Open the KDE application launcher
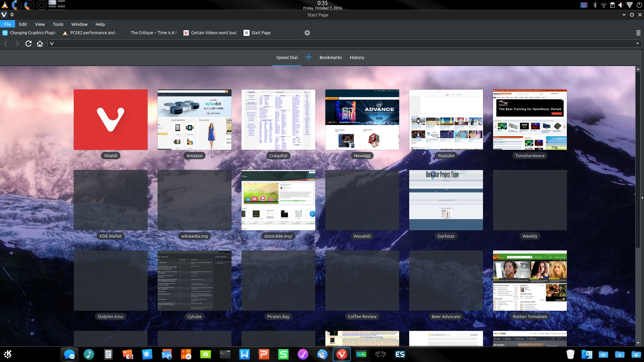The height and width of the screenshot is (362, 644). click(8, 354)
